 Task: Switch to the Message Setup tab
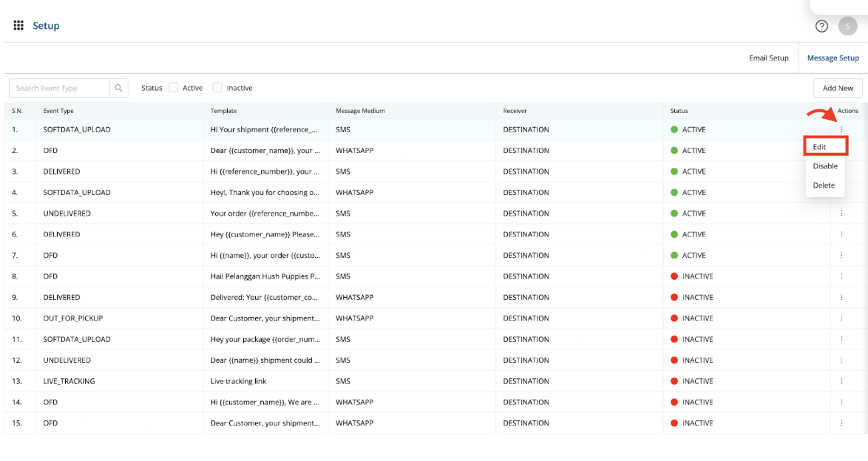click(833, 58)
